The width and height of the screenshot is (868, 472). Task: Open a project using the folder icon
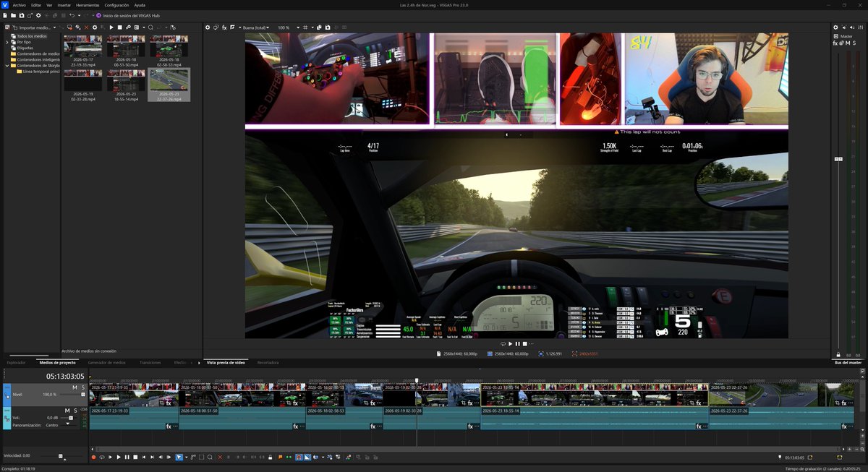[x=13, y=16]
